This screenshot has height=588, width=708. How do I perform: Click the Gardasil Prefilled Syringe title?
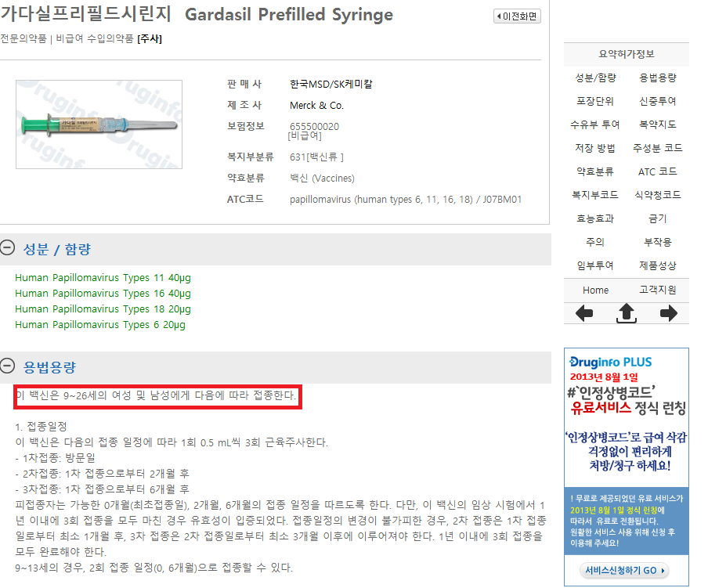tap(289, 15)
